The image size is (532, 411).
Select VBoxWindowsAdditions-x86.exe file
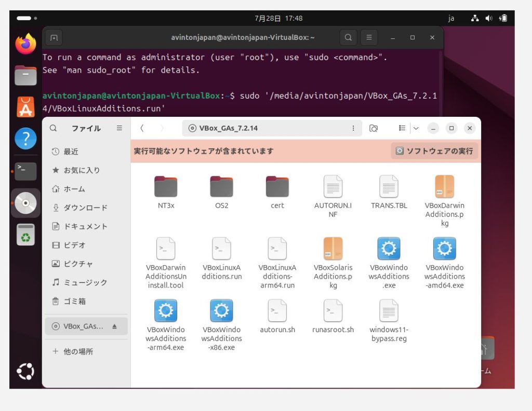tap(221, 325)
